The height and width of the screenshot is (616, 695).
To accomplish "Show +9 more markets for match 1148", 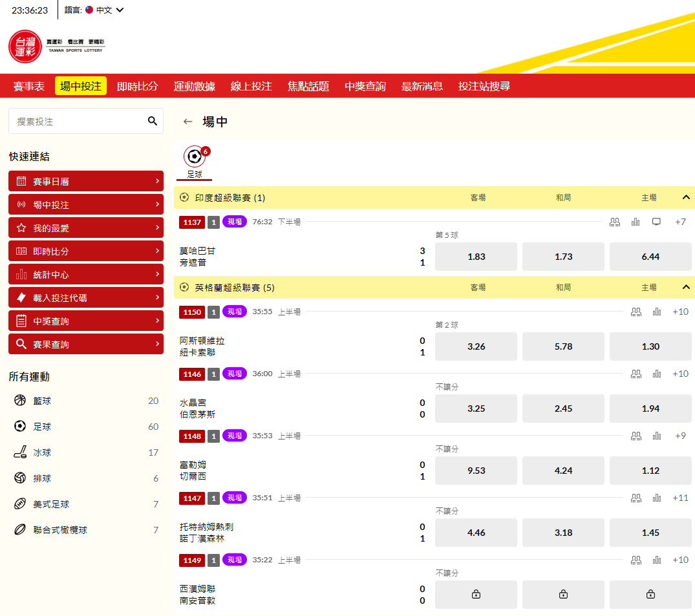I will click(x=680, y=436).
